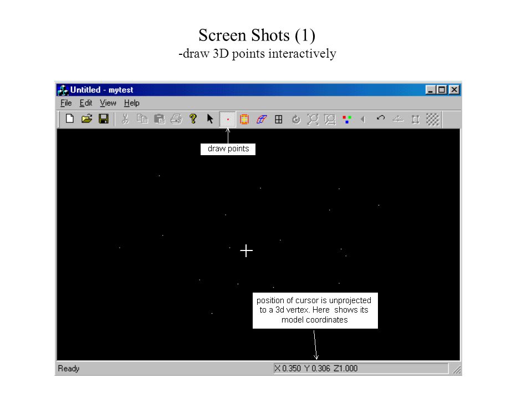Screen dimensions: 532x399
Task: Click the Ready status bar text
Action: point(69,369)
